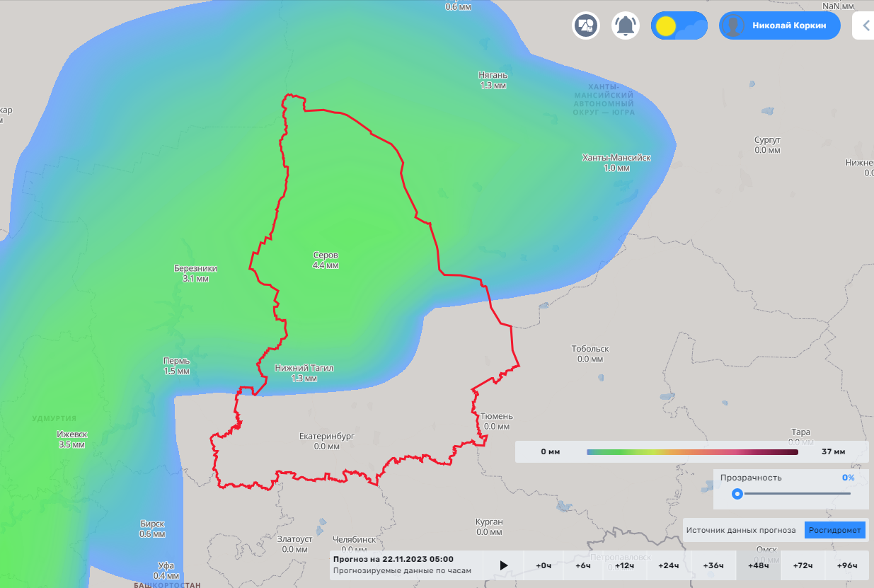The width and height of the screenshot is (874, 588).
Task: Select the +36ч forecast step
Action: (713, 565)
